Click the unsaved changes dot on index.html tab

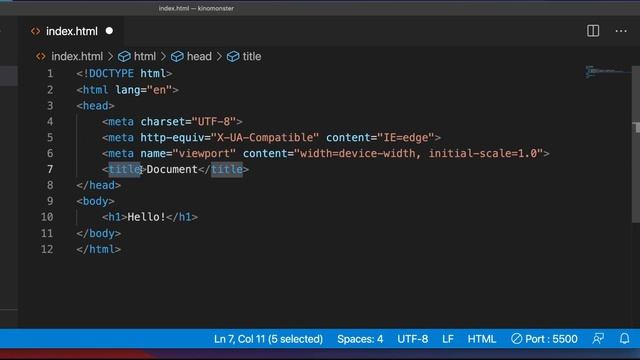point(109,31)
